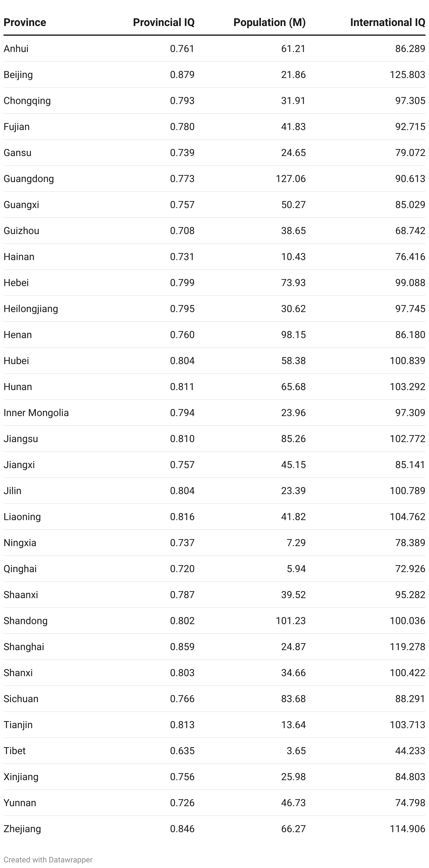Click Tibet International IQ value 44.233
Viewport: 429px width, 868px height.
point(410,751)
